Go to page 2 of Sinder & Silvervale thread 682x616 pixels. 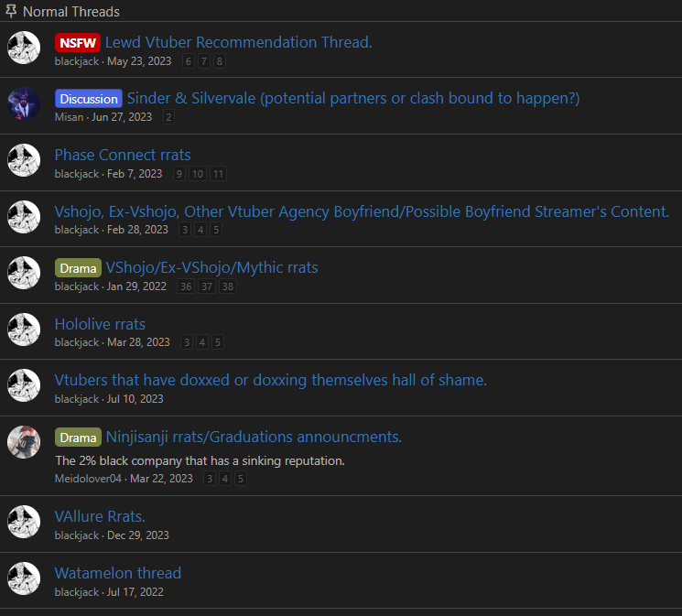point(168,117)
